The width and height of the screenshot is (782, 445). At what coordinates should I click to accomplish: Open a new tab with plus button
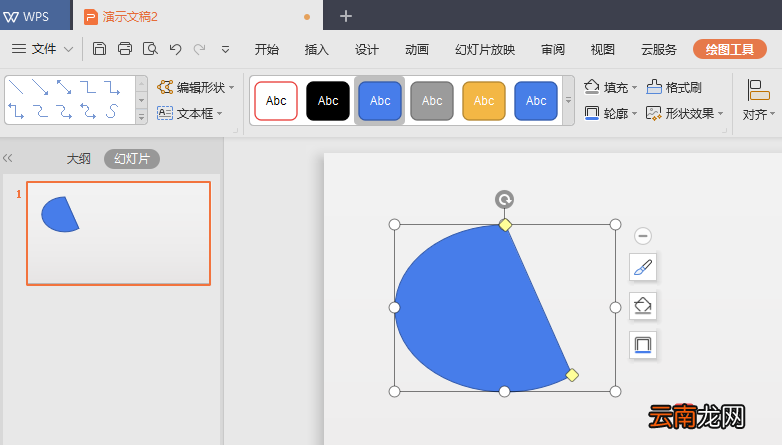pos(346,16)
